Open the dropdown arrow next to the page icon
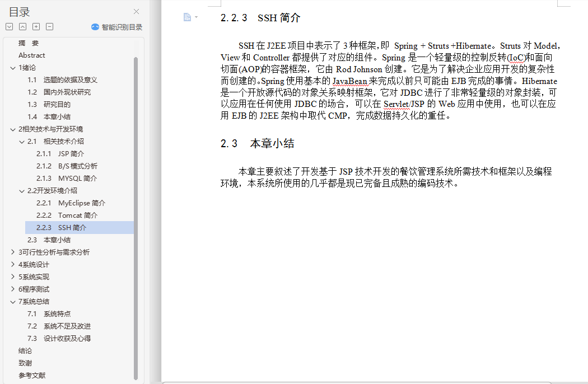The height and width of the screenshot is (384, 588). (x=196, y=17)
